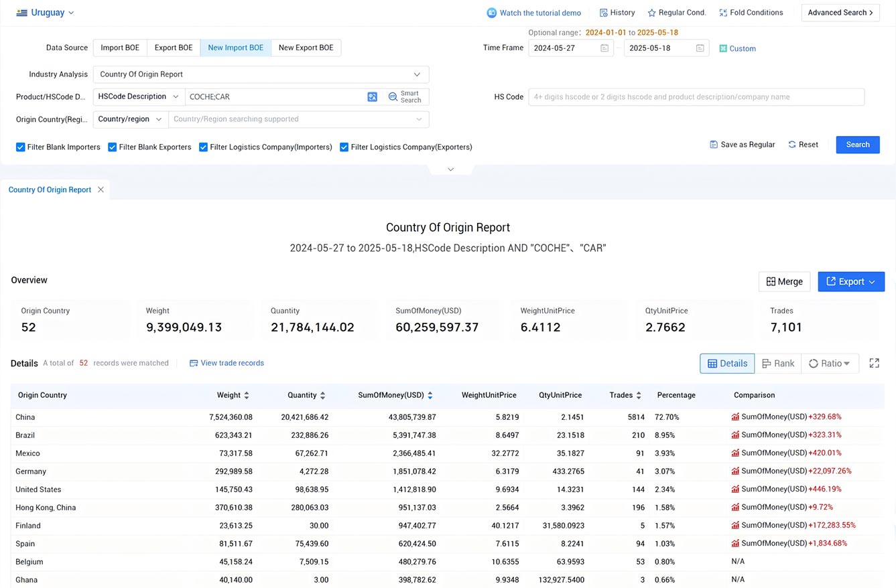Click the Reset refresh icon
Image resolution: width=896 pixels, height=588 pixels.
(x=792, y=145)
